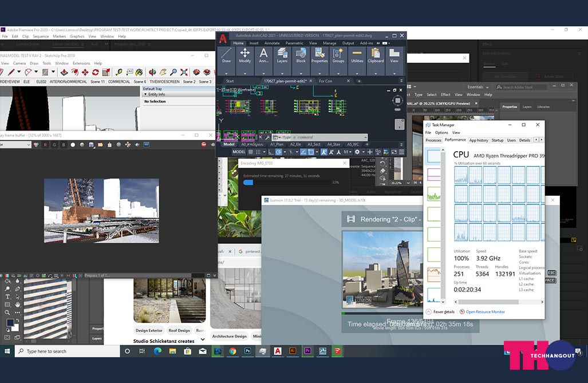Select the Hand tool in the bottom-left tool panel
This screenshot has height=383, width=588.
18,304
